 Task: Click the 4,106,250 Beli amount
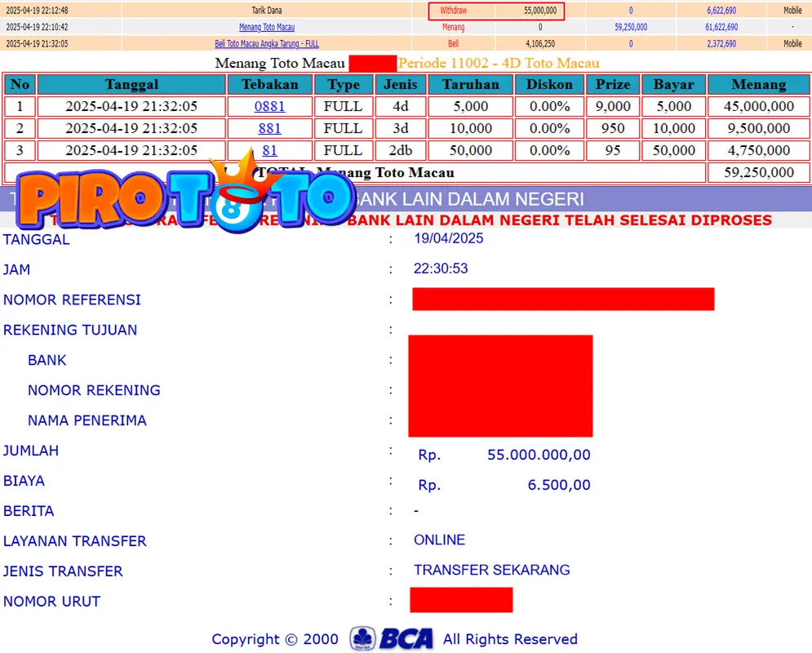click(x=540, y=43)
